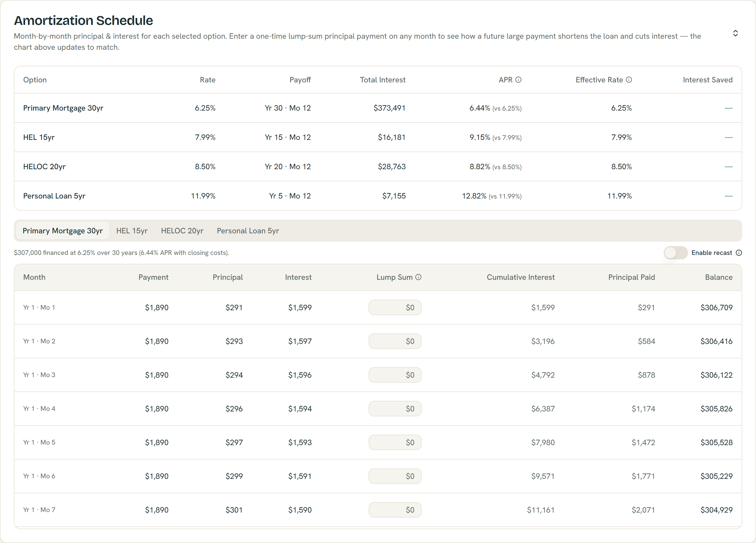Viewport: 756px width, 543px height.
Task: Click the Enable recast info icon
Action: pos(739,253)
